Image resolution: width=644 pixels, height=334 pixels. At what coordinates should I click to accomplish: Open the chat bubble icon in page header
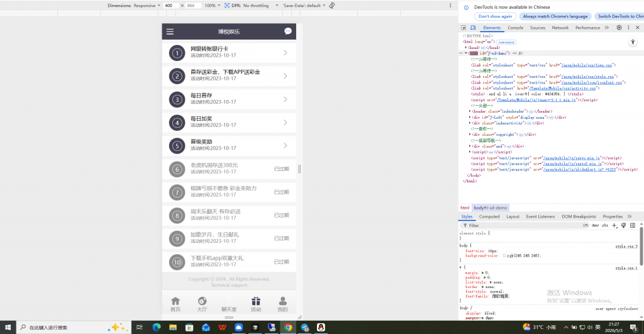point(288,31)
